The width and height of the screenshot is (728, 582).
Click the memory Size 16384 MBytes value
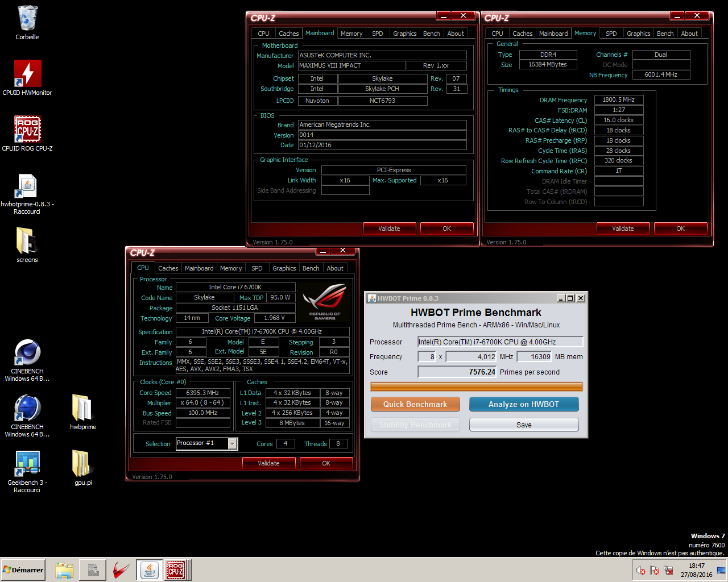(548, 64)
